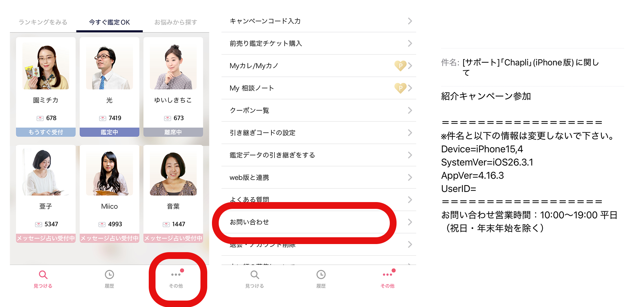Select the 履歴 clock icon in middle screen

[x=321, y=275]
